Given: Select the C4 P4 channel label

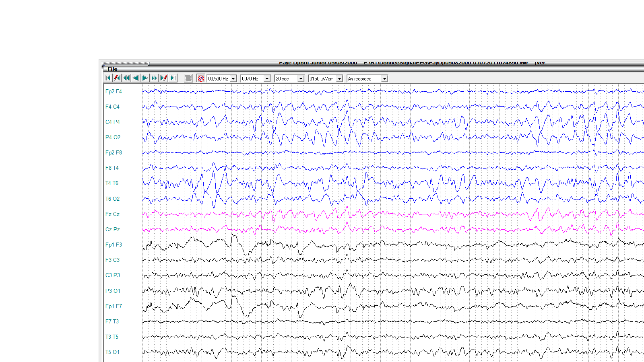Looking at the screenshot, I should click(x=113, y=122).
